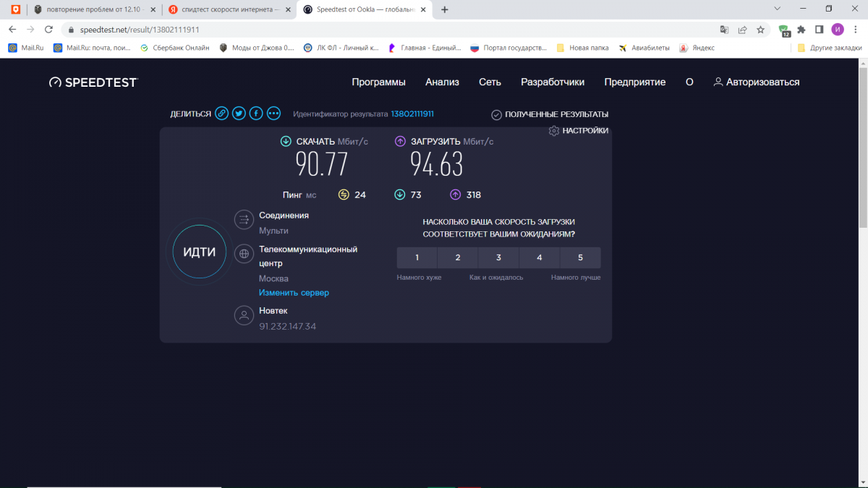Open the Программы menu
This screenshot has height=488, width=868.
click(378, 82)
